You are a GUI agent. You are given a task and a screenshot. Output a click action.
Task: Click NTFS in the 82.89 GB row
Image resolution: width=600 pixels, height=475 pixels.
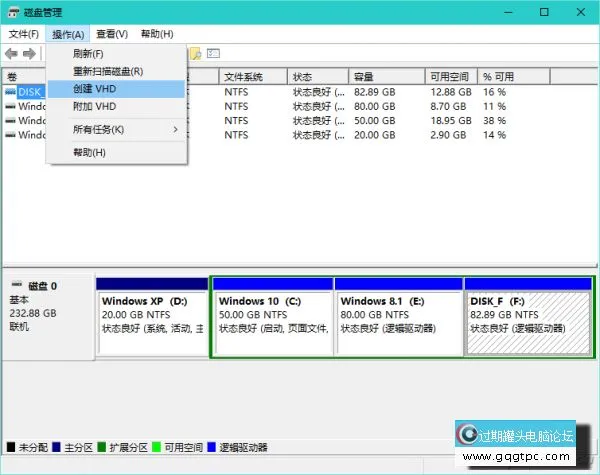tap(236, 92)
